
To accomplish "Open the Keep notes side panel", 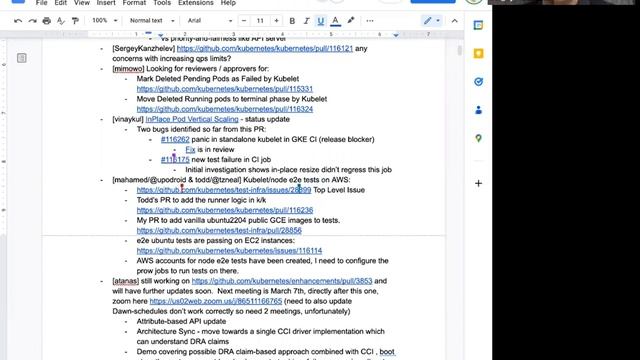I will 478,53.
